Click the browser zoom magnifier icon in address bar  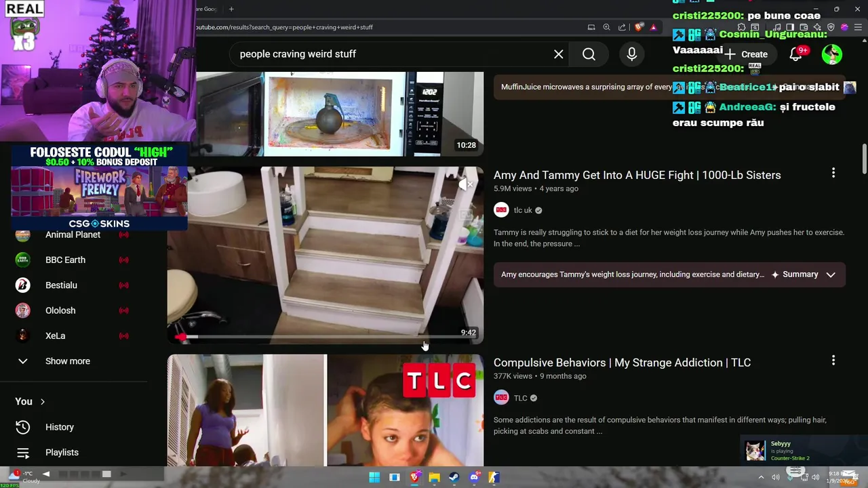click(x=607, y=27)
